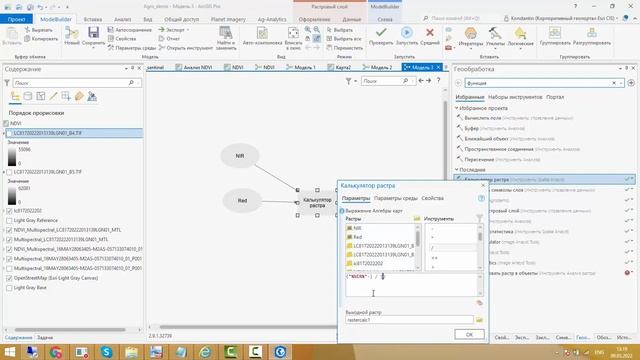Collapse the Избранное проекта section
This screenshot has width=640, height=360.
point(457,108)
